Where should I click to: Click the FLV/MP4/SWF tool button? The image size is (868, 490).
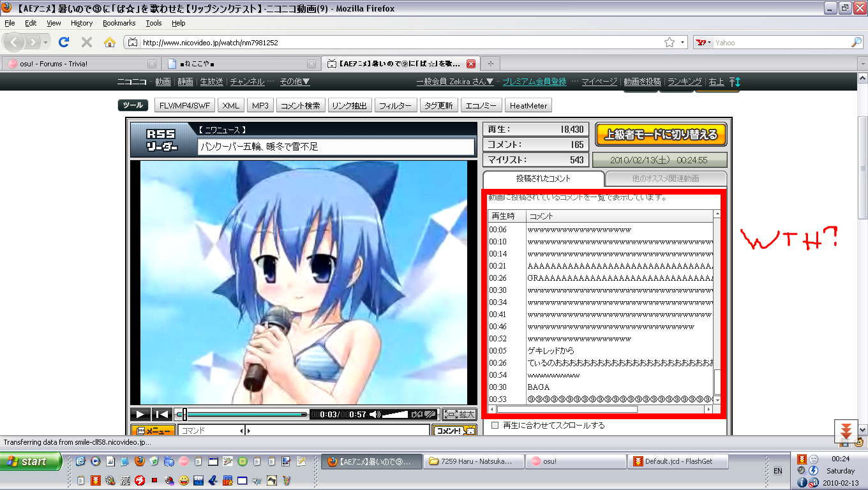[184, 105]
